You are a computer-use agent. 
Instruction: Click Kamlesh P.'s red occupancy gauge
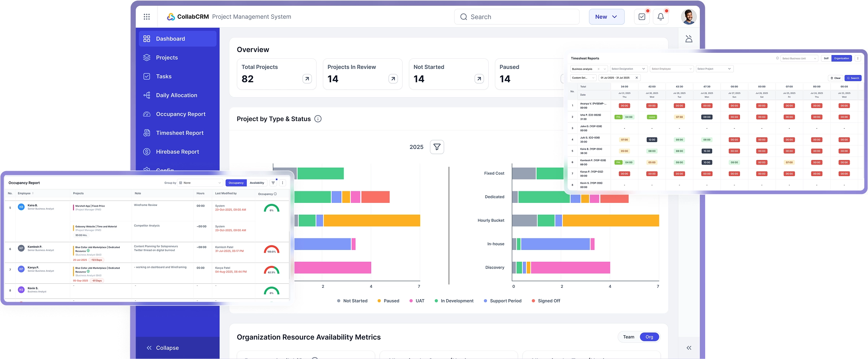(271, 252)
